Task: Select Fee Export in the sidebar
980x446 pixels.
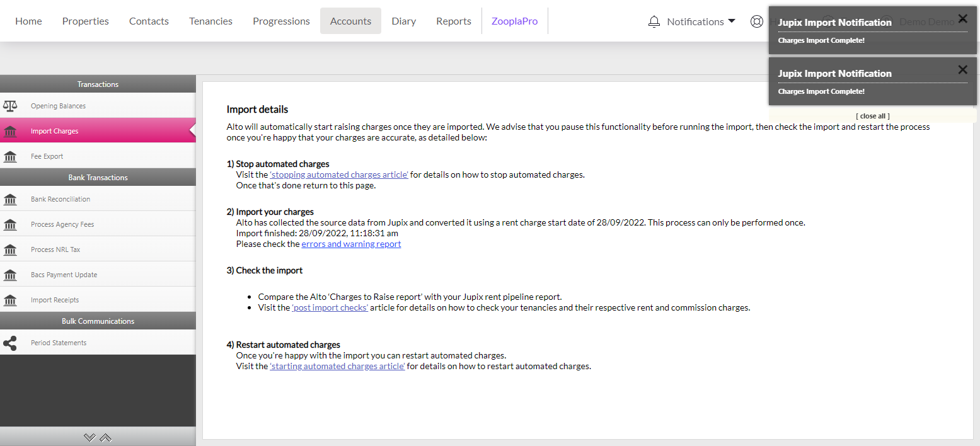Action: 98,156
